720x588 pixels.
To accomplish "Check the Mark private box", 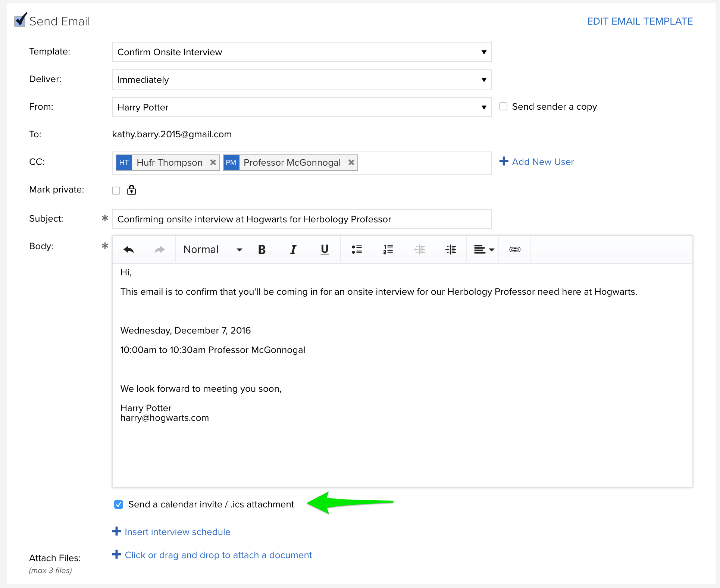I will [x=116, y=191].
